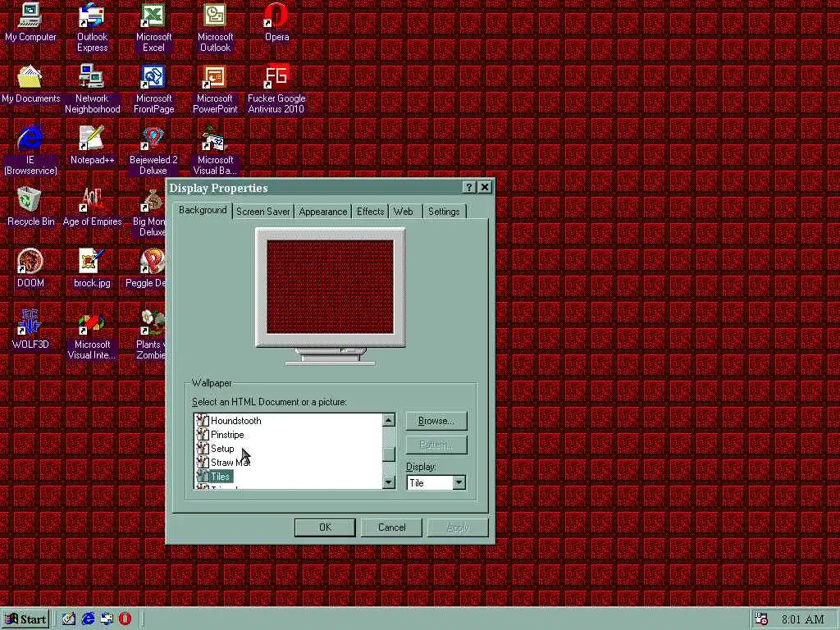Switch to the Screen Saver tab

click(263, 212)
